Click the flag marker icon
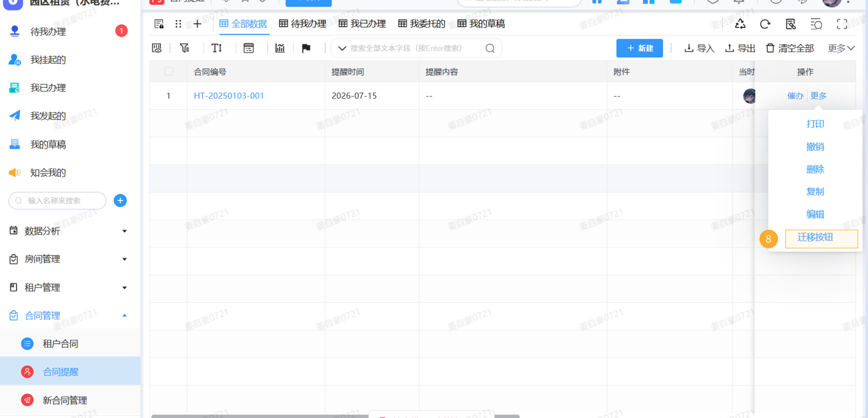This screenshot has height=418, width=868. tap(306, 48)
